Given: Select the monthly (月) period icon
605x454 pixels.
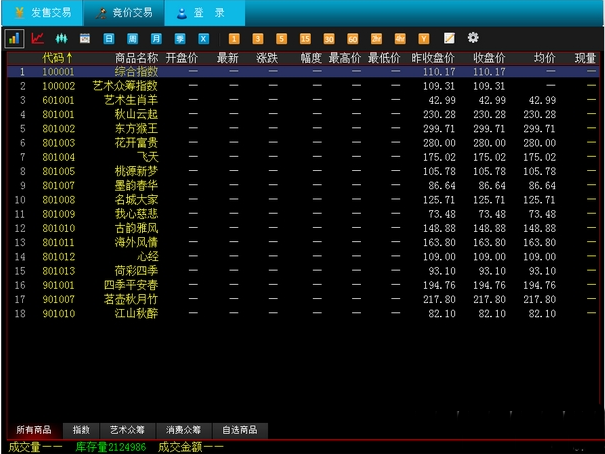Looking at the screenshot, I should pos(155,38).
